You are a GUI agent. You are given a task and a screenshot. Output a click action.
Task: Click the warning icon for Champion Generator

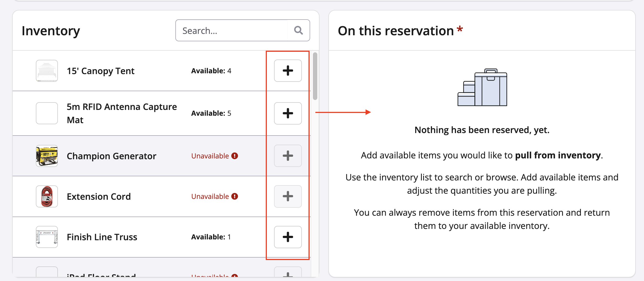pyautogui.click(x=235, y=156)
